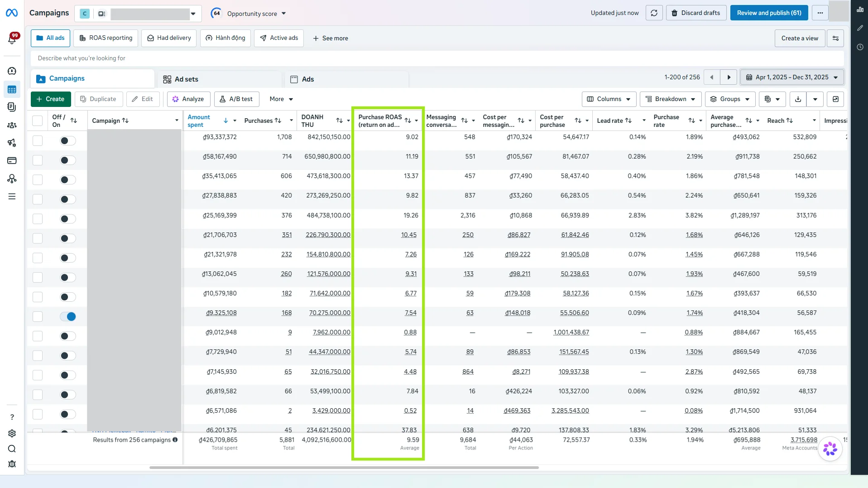Open All tools hamburger icon in sidebar
The image size is (868, 488).
pos(12,197)
